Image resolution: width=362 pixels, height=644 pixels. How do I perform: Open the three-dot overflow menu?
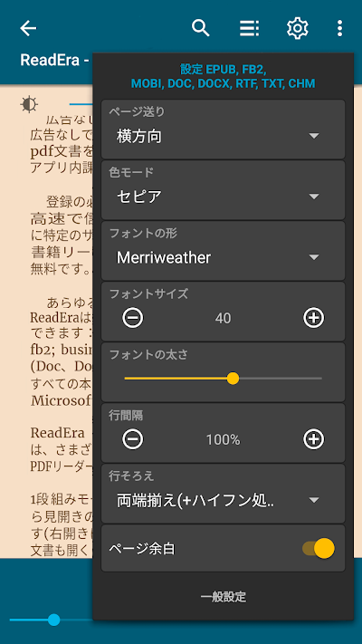coord(339,28)
